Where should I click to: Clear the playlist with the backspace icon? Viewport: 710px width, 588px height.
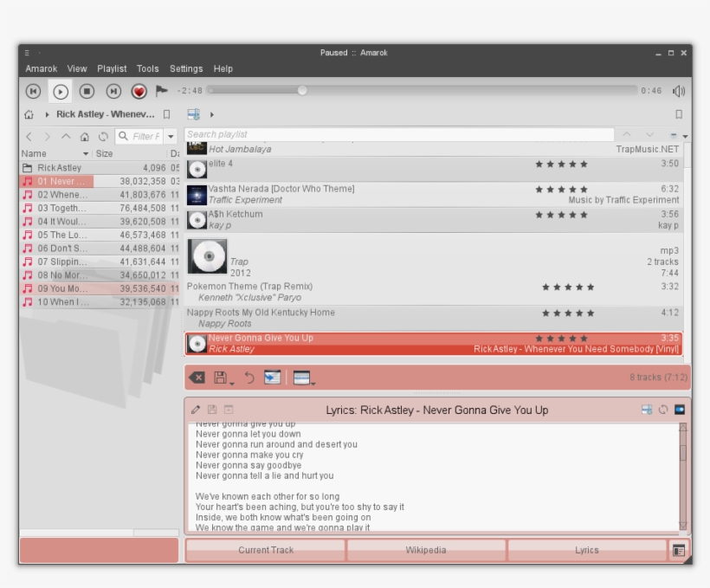pos(197,378)
